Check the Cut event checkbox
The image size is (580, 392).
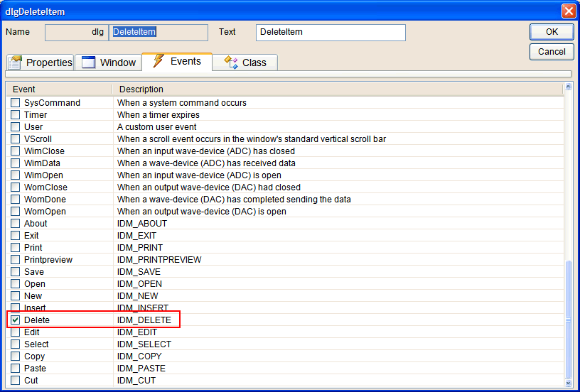click(x=15, y=380)
